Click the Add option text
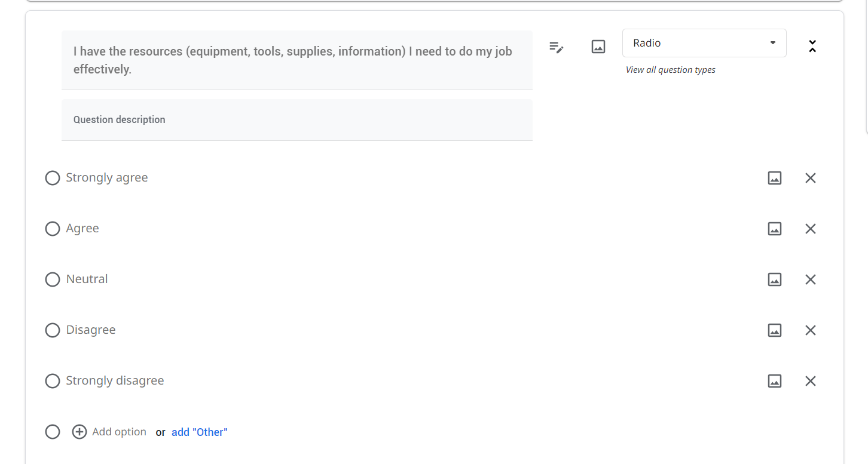868x464 pixels. point(119,432)
